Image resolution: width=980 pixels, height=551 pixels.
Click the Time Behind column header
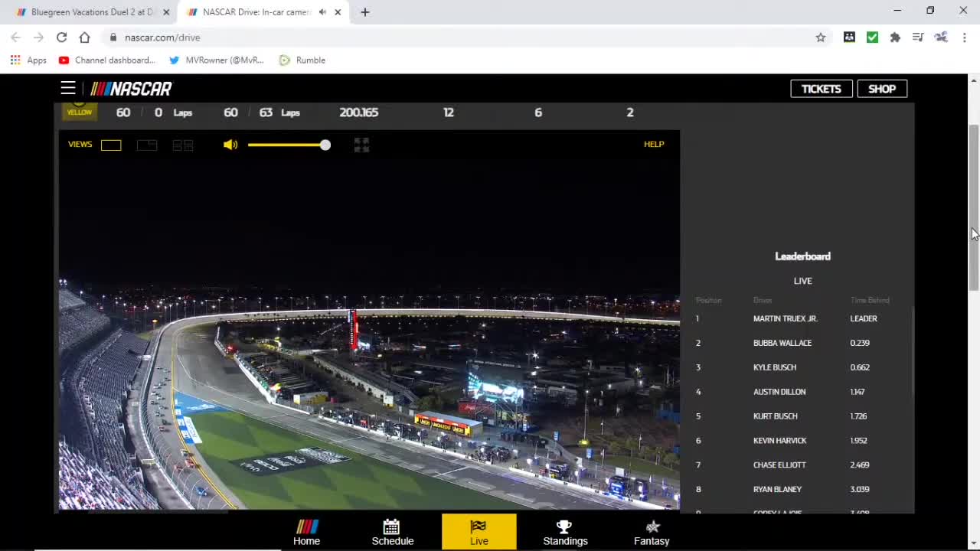870,300
